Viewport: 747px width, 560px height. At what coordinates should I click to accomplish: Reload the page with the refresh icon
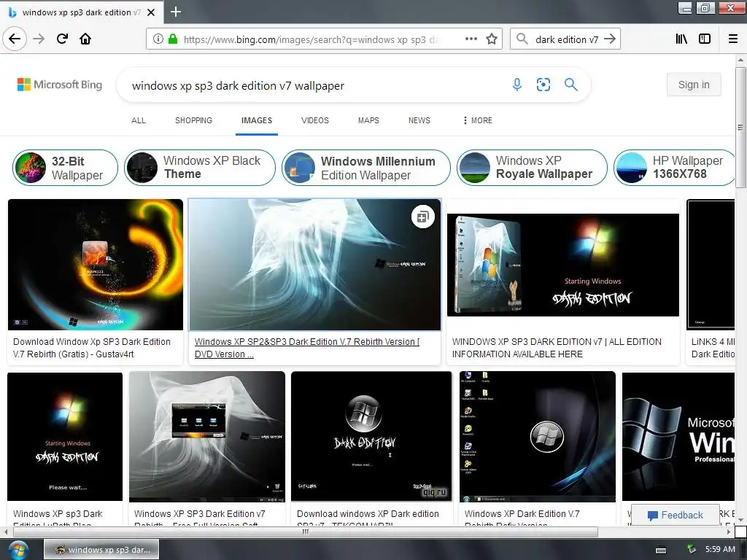62,39
